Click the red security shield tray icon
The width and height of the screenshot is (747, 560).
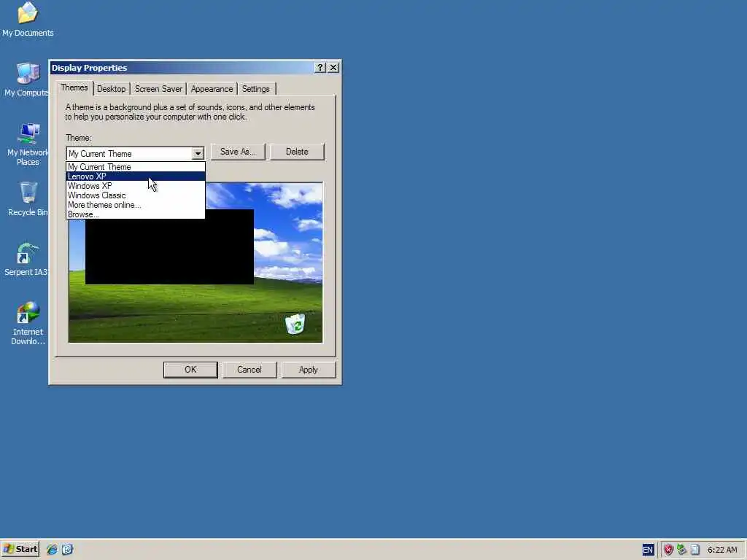(x=668, y=550)
